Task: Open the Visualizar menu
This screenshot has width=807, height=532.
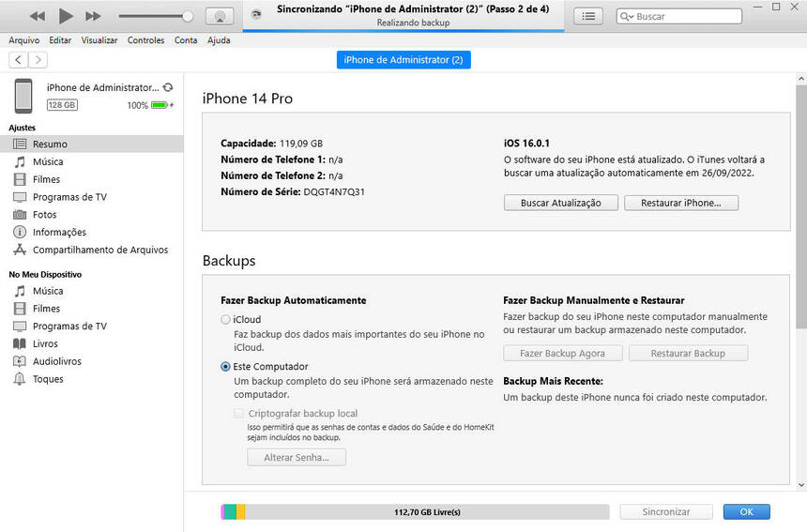Action: 99,40
